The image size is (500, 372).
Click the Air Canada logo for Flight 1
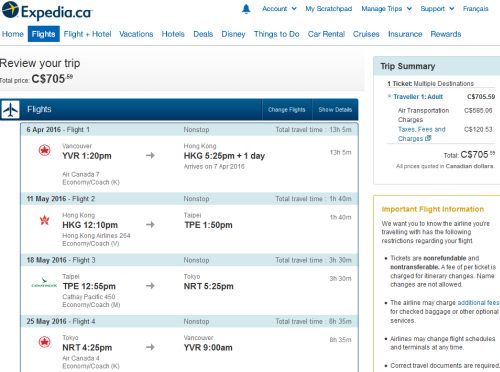(44, 151)
